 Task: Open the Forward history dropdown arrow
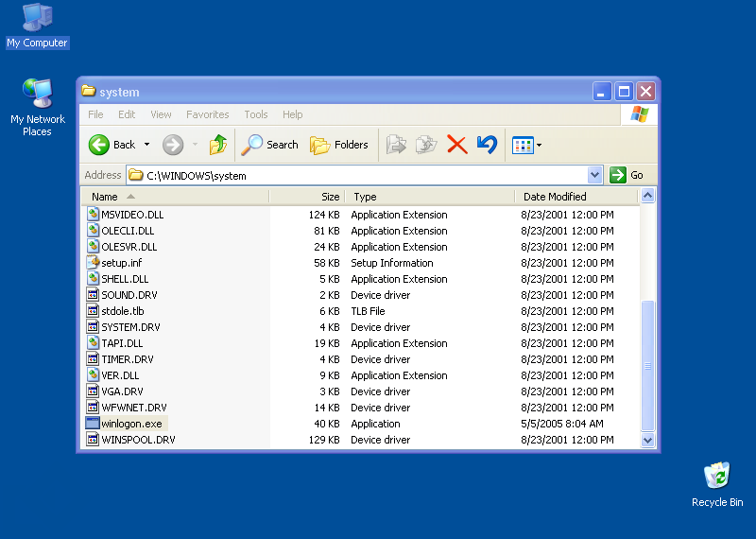pyautogui.click(x=195, y=145)
